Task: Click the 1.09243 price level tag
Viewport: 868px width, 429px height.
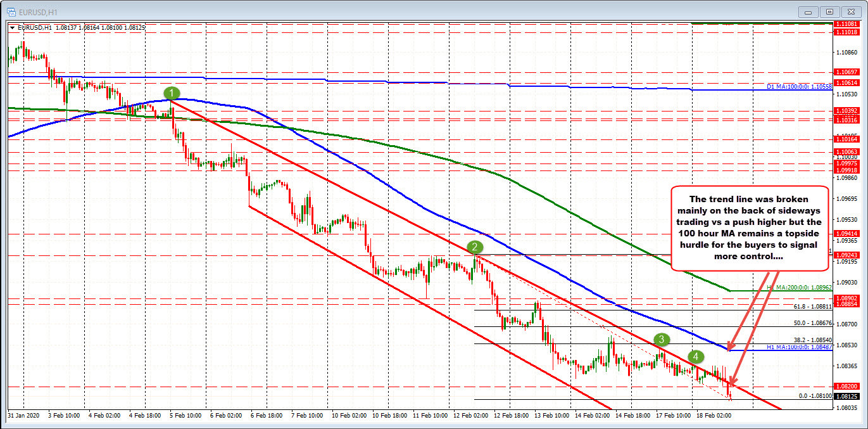Action: pos(846,255)
